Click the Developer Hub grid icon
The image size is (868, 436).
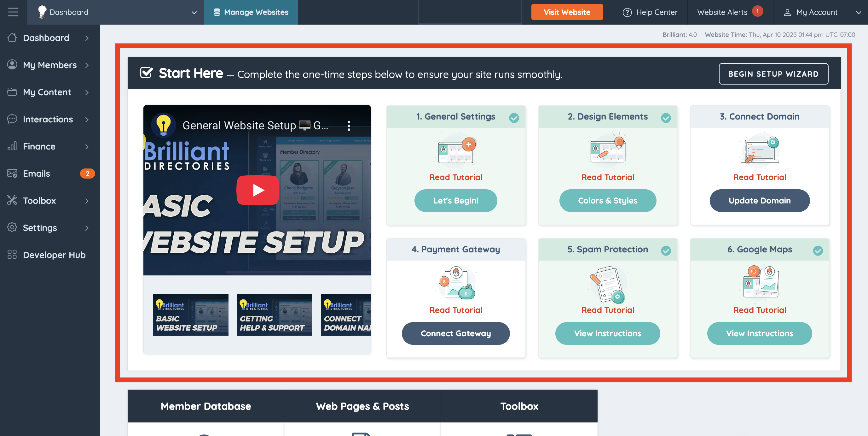coord(12,255)
